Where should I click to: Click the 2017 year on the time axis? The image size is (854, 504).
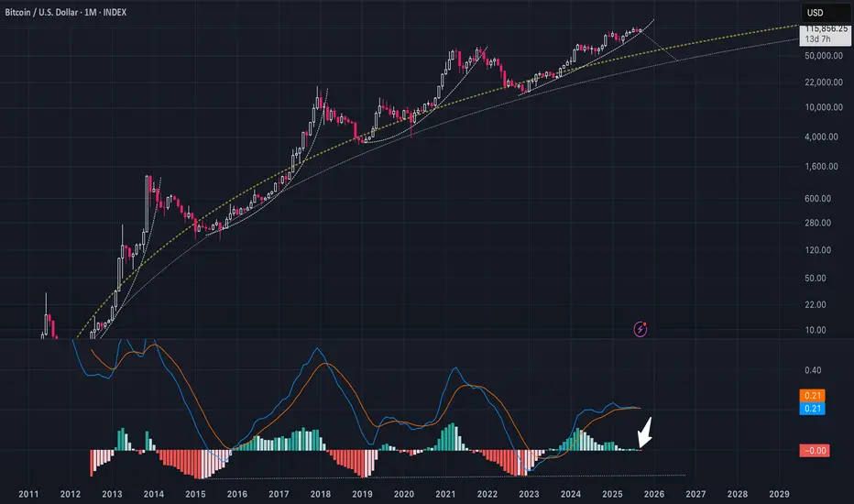coord(279,494)
